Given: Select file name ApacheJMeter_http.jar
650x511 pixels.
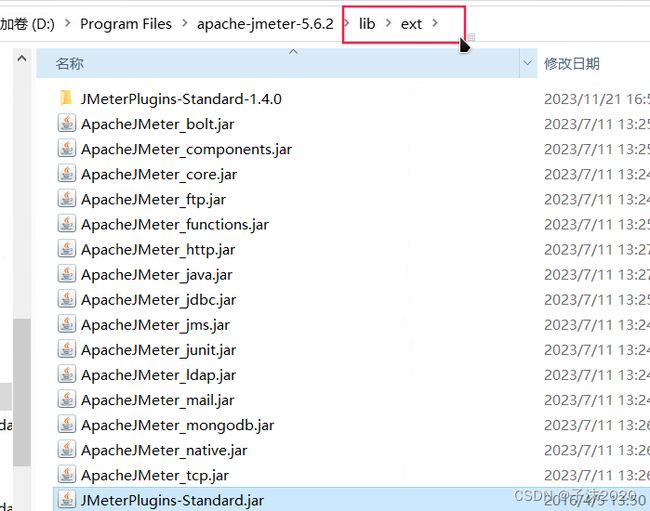Looking at the screenshot, I should click(x=158, y=249).
